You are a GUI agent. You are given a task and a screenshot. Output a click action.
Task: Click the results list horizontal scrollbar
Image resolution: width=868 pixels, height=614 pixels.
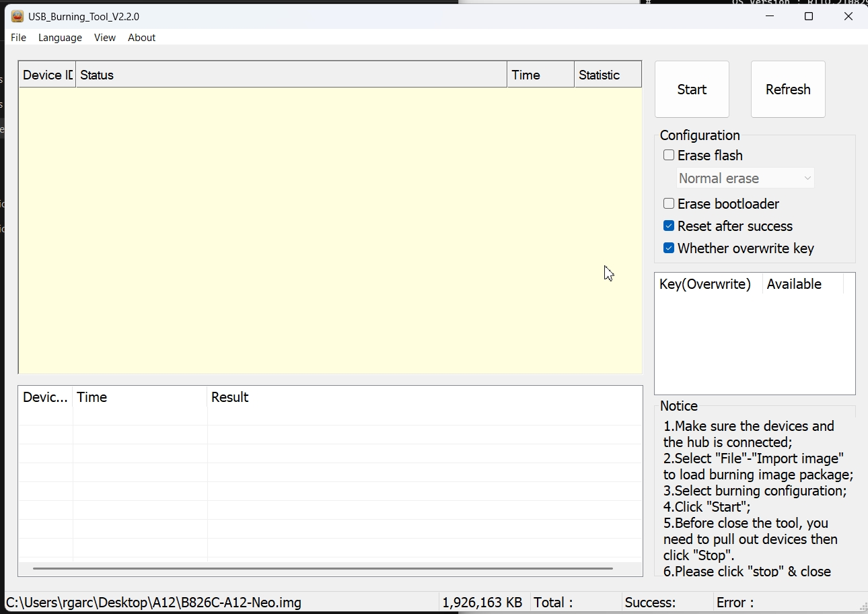tap(323, 569)
